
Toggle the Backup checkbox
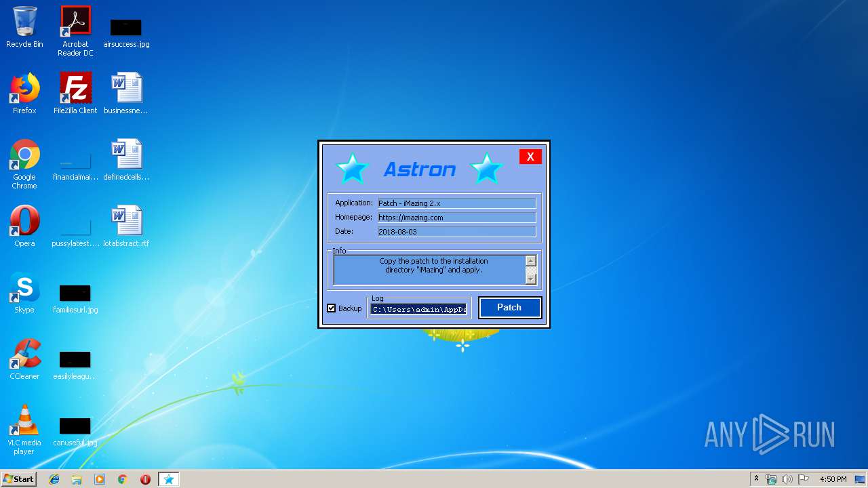(332, 308)
